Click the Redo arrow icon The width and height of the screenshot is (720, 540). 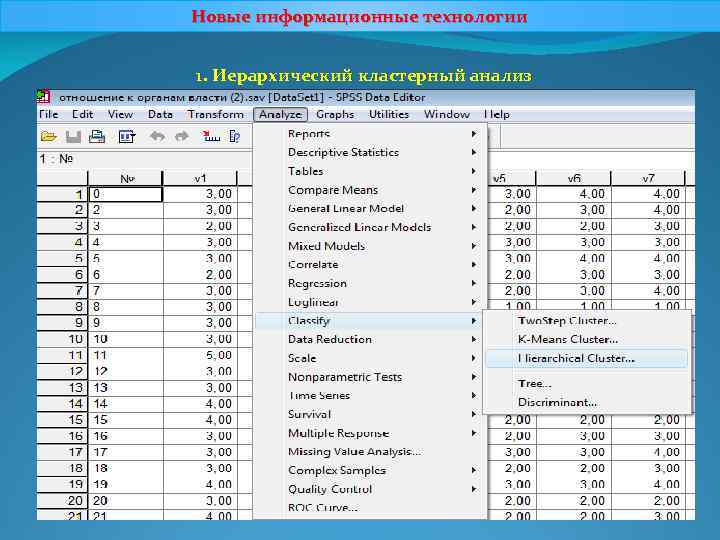pos(182,136)
